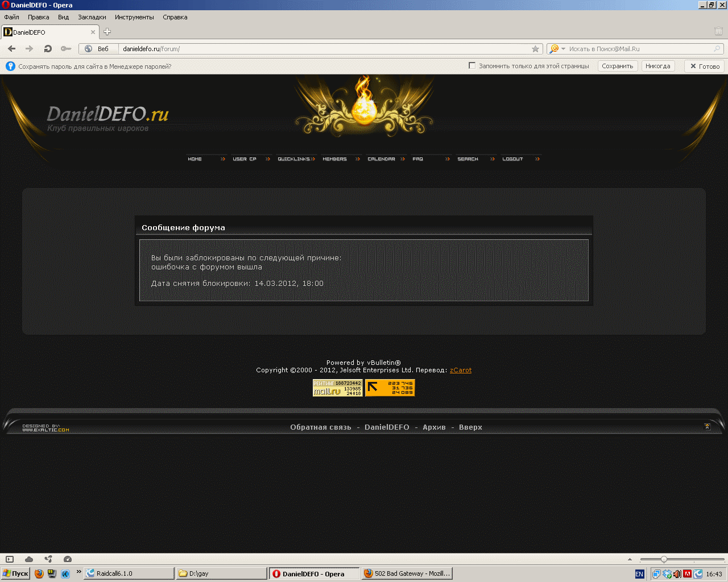The image size is (728, 582).
Task: Click Обратная связь footer link
Action: point(321,427)
